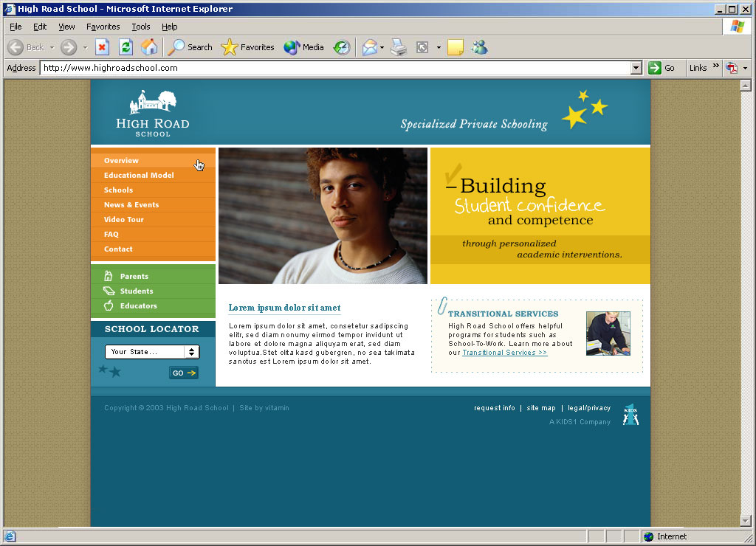Open the Tools menu
Image resolution: width=756 pixels, height=546 pixels.
140,27
